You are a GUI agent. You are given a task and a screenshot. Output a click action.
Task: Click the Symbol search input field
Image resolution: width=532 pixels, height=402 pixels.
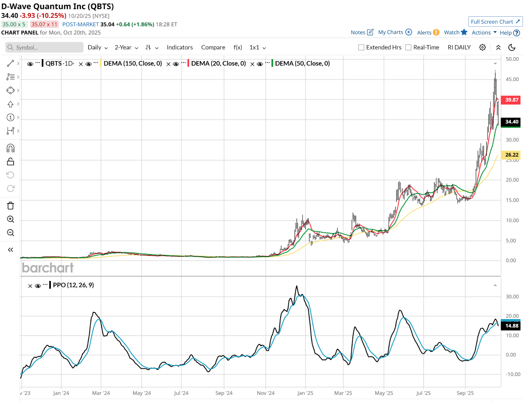coord(45,48)
